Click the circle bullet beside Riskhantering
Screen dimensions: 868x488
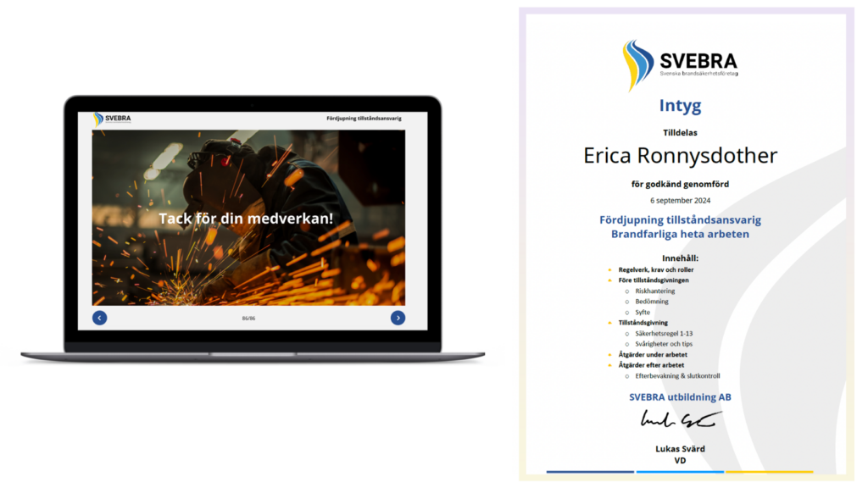pos(626,291)
